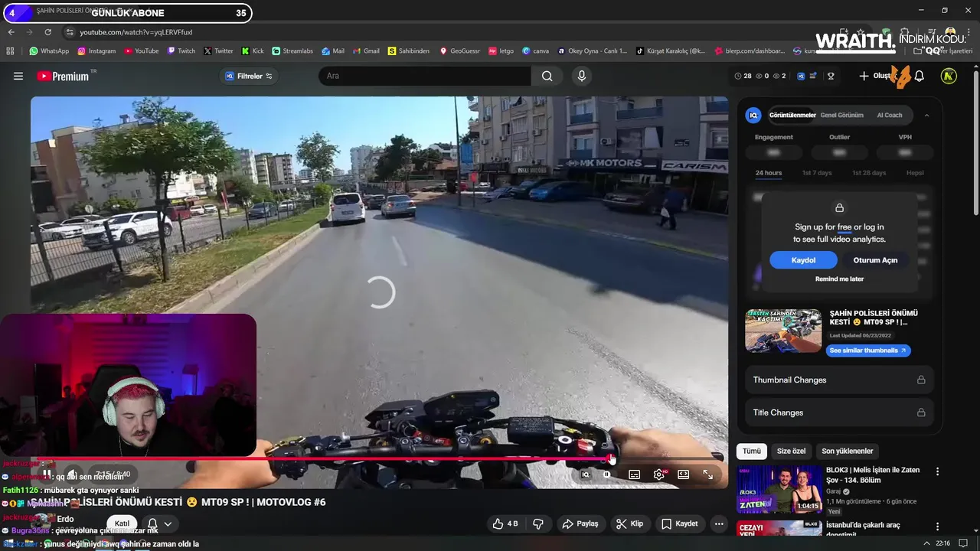The width and height of the screenshot is (980, 551).
Task: Open the YouTube hamburger guide menu
Action: click(18, 76)
